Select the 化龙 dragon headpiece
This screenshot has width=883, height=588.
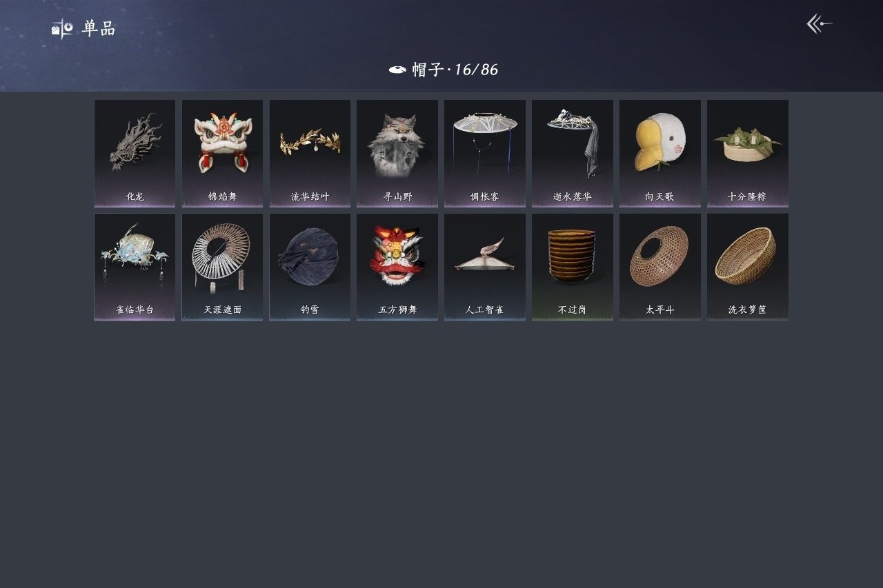click(135, 154)
